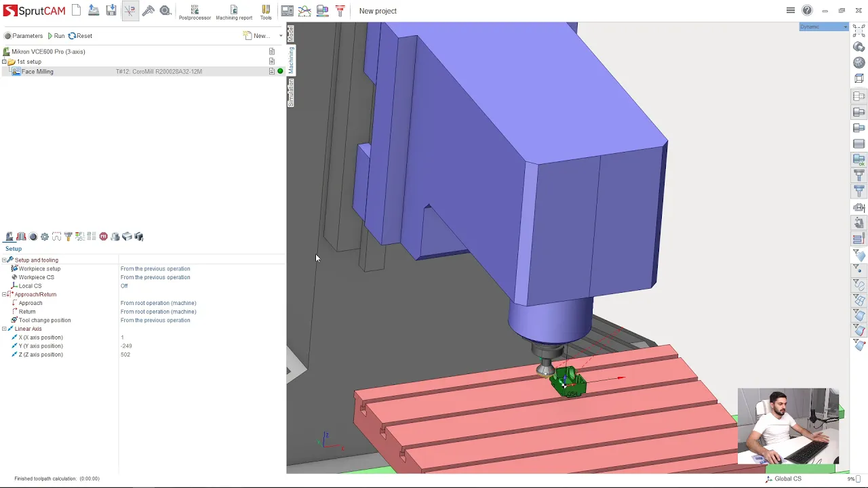Click the document icon on Face Milling row
This screenshot has width=868, height=488.
[272, 71]
